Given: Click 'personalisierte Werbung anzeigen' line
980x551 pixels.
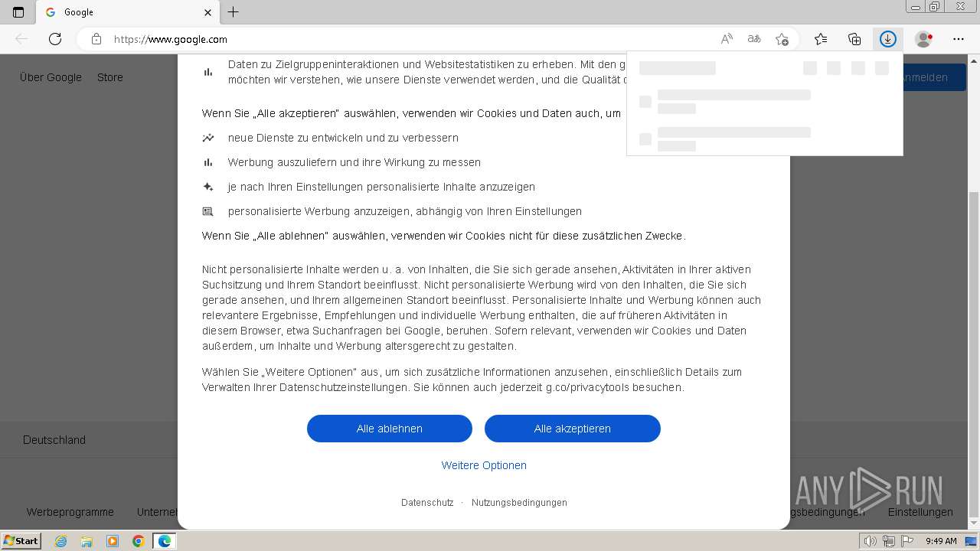Looking at the screenshot, I should pos(405,211).
